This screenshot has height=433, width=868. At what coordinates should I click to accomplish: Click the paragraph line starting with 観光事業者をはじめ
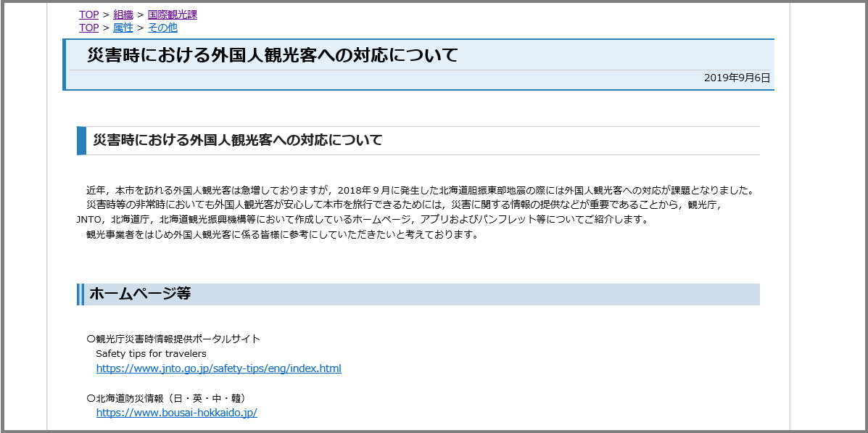(282, 234)
